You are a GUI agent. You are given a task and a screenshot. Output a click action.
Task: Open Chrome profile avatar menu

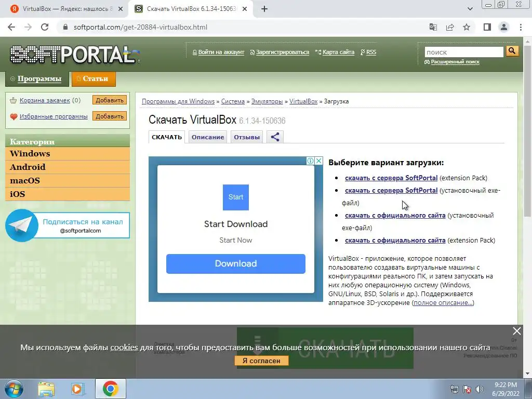[504, 27]
